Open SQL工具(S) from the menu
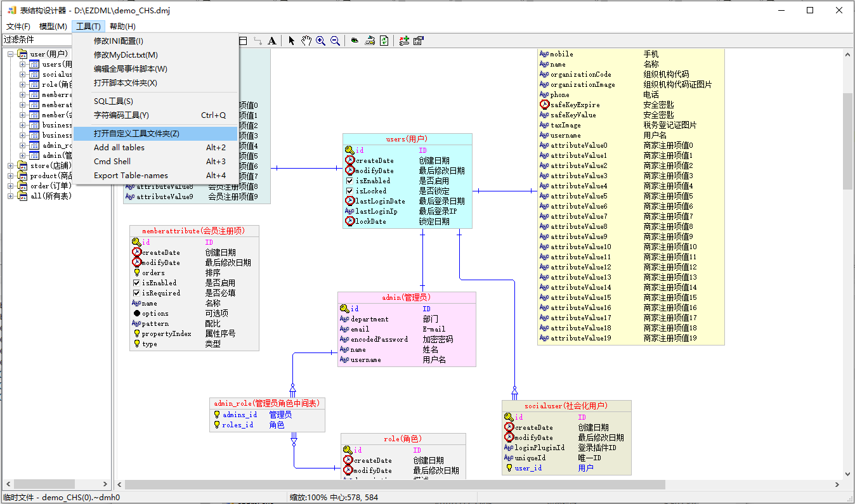The width and height of the screenshot is (855, 504). [155, 101]
